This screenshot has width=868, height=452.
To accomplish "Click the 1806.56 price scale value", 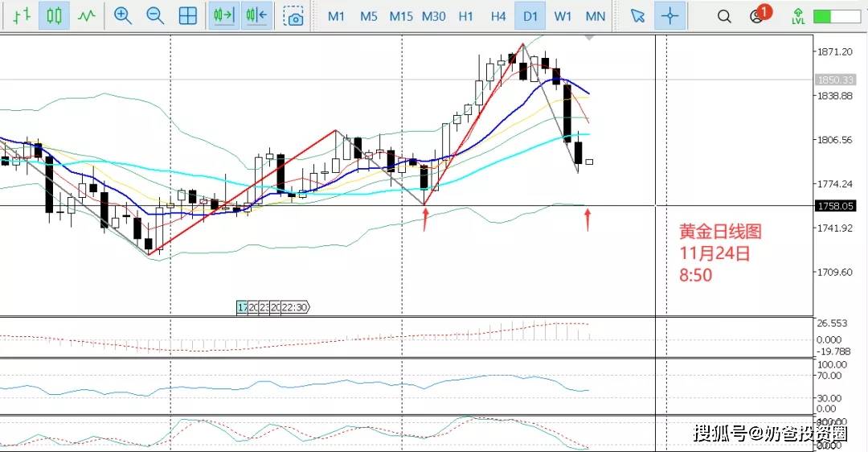I will click(x=835, y=140).
